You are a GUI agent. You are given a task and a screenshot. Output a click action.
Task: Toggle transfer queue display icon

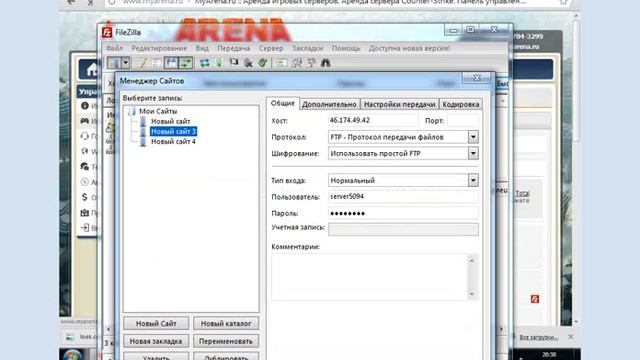(186, 63)
